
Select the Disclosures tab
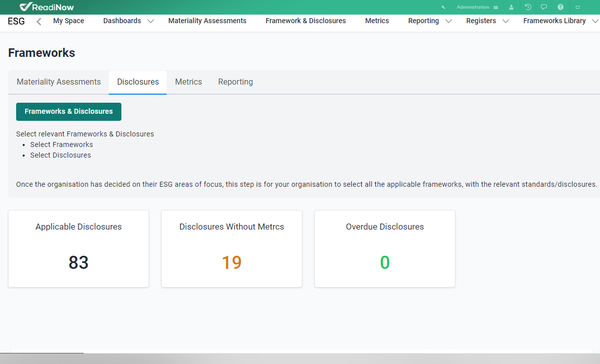coord(138,82)
